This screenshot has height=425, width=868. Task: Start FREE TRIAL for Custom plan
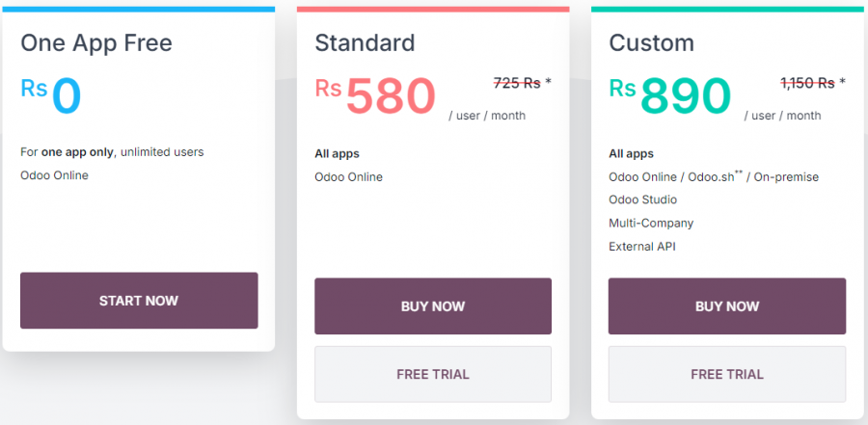(x=727, y=374)
